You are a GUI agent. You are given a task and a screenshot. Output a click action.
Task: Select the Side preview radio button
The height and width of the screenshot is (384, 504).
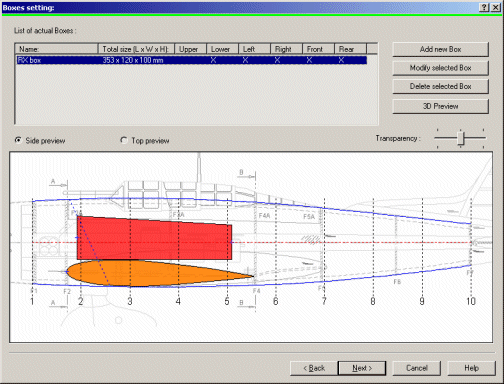coord(18,140)
